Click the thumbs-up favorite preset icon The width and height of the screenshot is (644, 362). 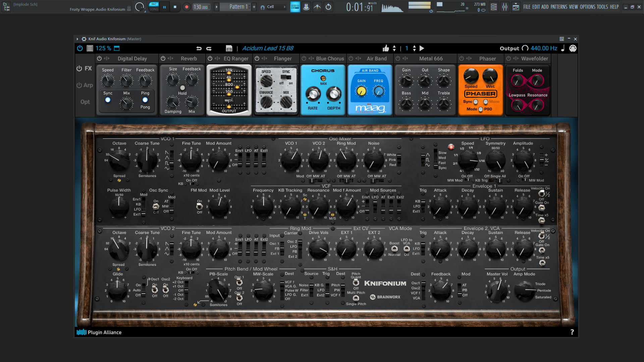[x=386, y=48]
